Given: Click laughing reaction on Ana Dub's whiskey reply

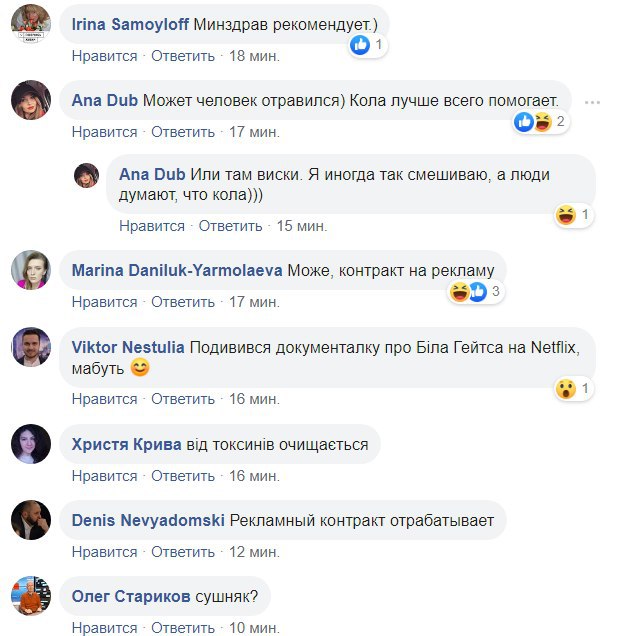Looking at the screenshot, I should (565, 214).
